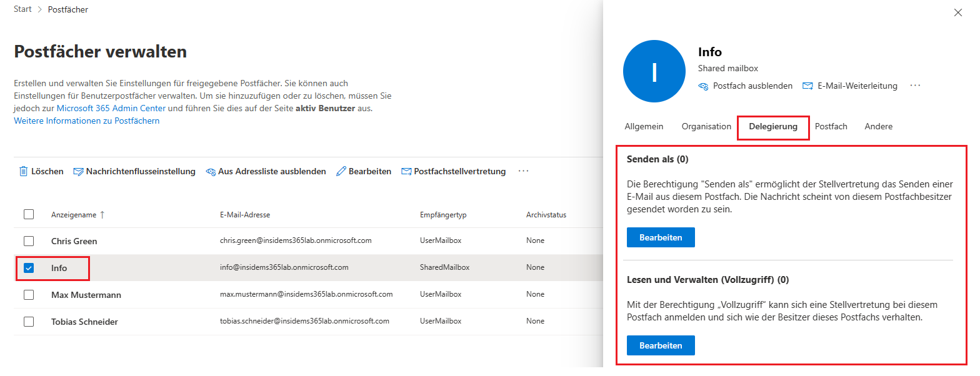
Task: Close the Info details panel
Action: point(957,12)
